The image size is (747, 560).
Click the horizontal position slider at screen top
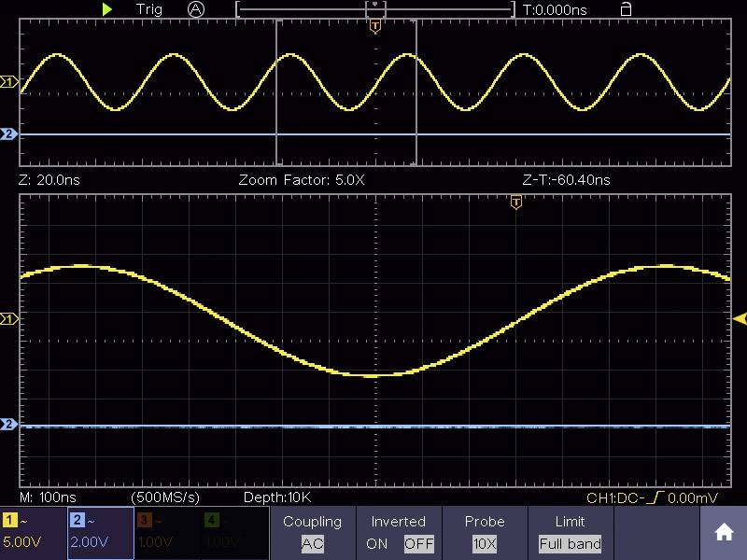pyautogui.click(x=374, y=7)
